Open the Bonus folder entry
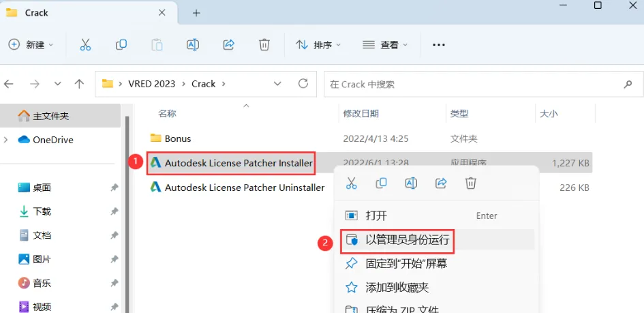The image size is (644, 313). coord(178,138)
